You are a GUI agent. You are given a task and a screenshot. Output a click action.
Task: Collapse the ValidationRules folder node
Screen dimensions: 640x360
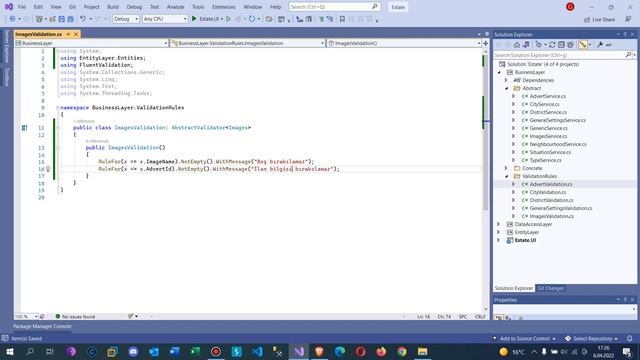pyautogui.click(x=507, y=176)
